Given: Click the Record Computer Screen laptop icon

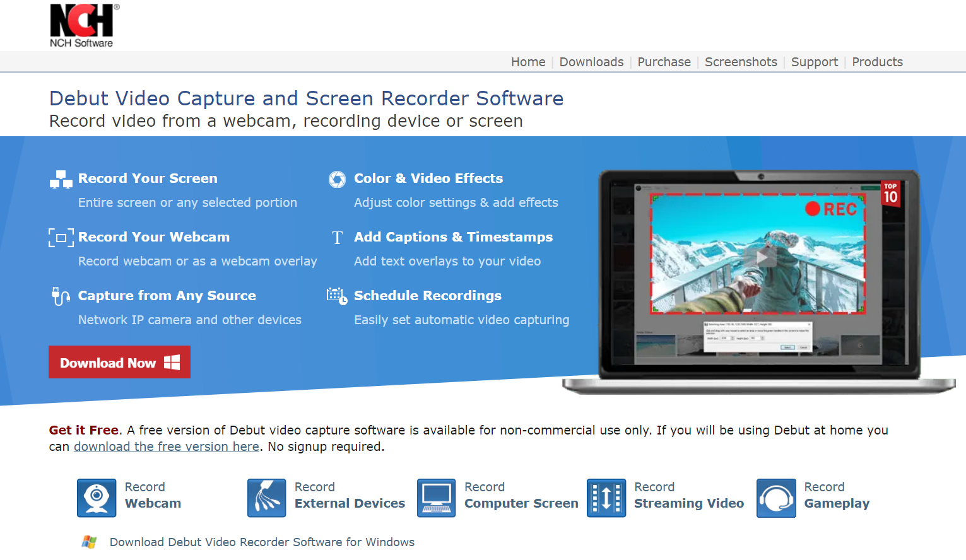Looking at the screenshot, I should point(436,498).
